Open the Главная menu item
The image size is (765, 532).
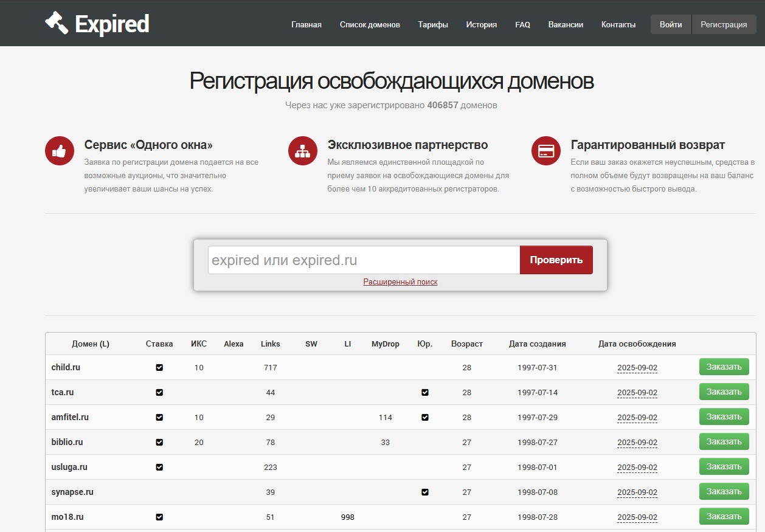click(306, 25)
